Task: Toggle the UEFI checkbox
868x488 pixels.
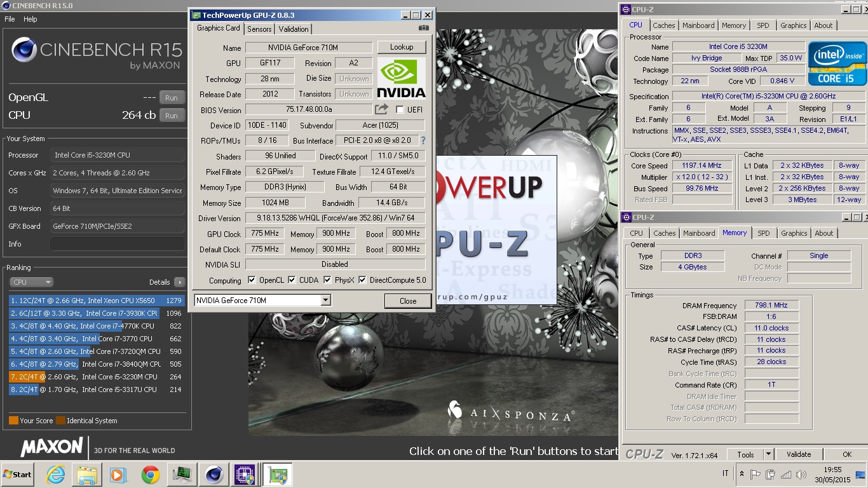Action: [400, 109]
